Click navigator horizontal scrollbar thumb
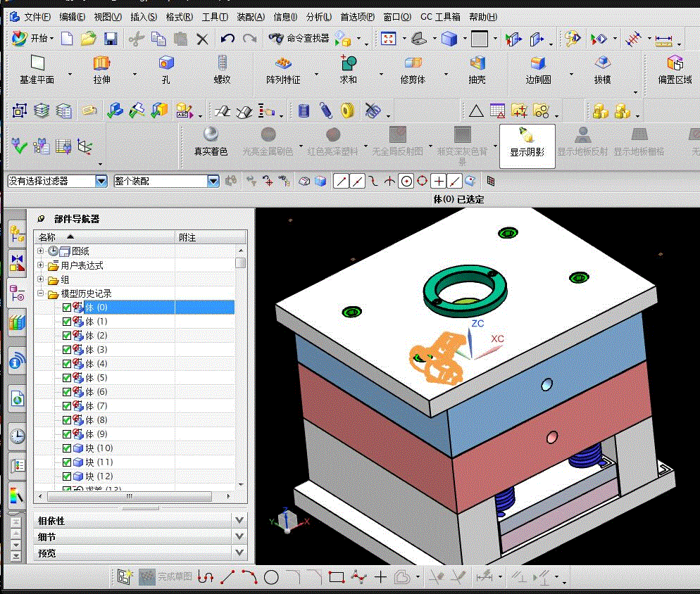This screenshot has width=700, height=594. pos(130,496)
